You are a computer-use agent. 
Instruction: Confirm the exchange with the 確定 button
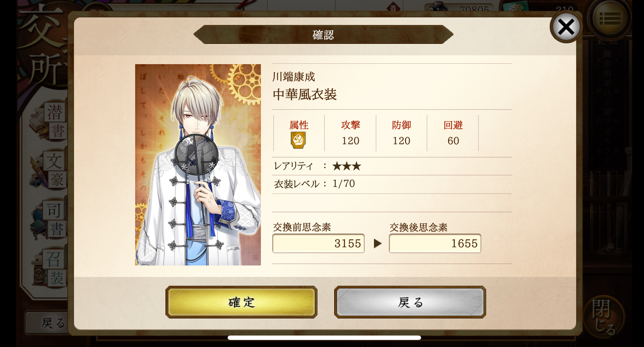(241, 302)
